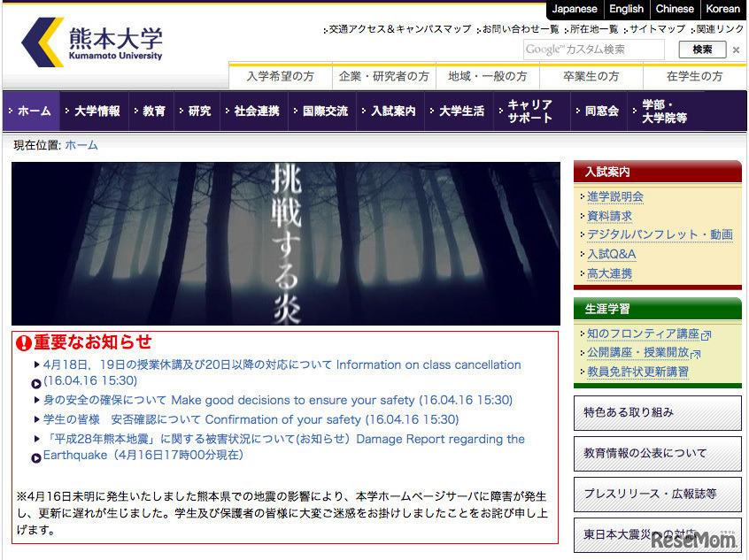Select the 企業・研究者の方 tab
This screenshot has width=749, height=560.
pyautogui.click(x=384, y=76)
